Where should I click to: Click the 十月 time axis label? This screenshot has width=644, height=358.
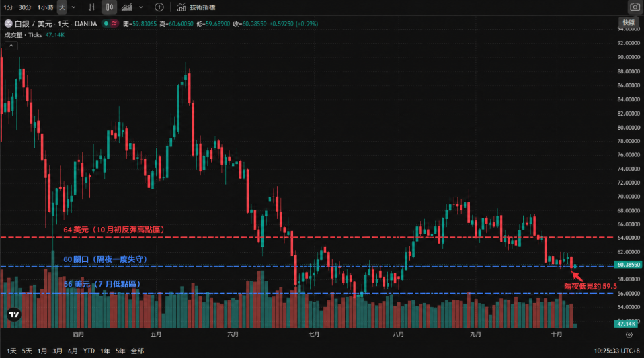point(557,334)
